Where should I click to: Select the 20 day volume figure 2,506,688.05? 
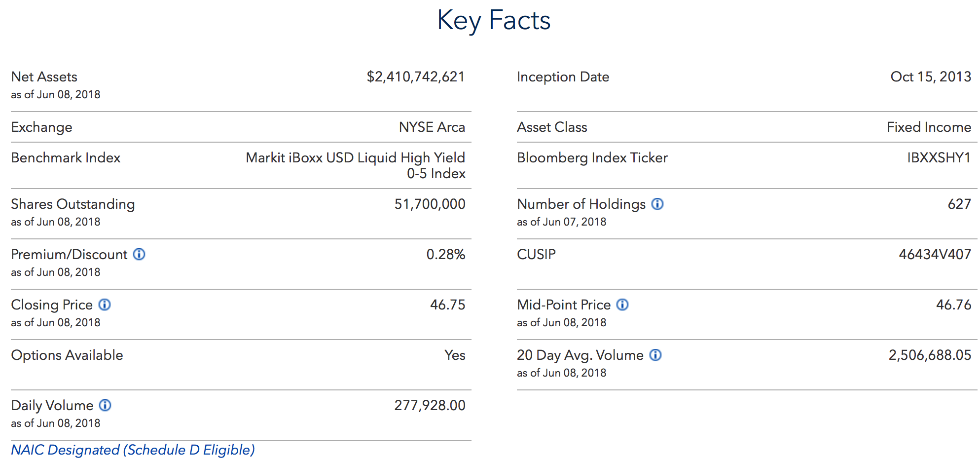pyautogui.click(x=930, y=355)
